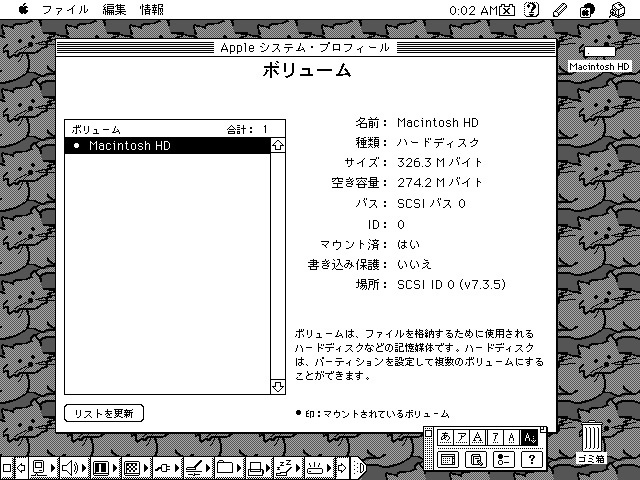Expand the color depth module arrow

coord(147,468)
